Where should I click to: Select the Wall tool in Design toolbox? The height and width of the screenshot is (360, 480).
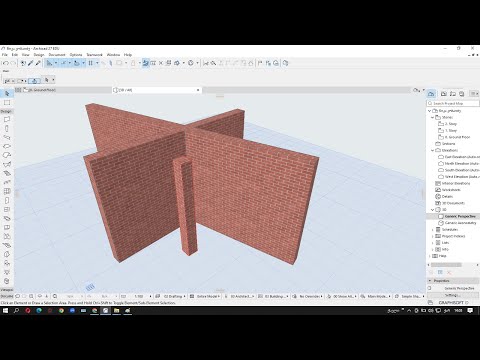click(x=7, y=119)
